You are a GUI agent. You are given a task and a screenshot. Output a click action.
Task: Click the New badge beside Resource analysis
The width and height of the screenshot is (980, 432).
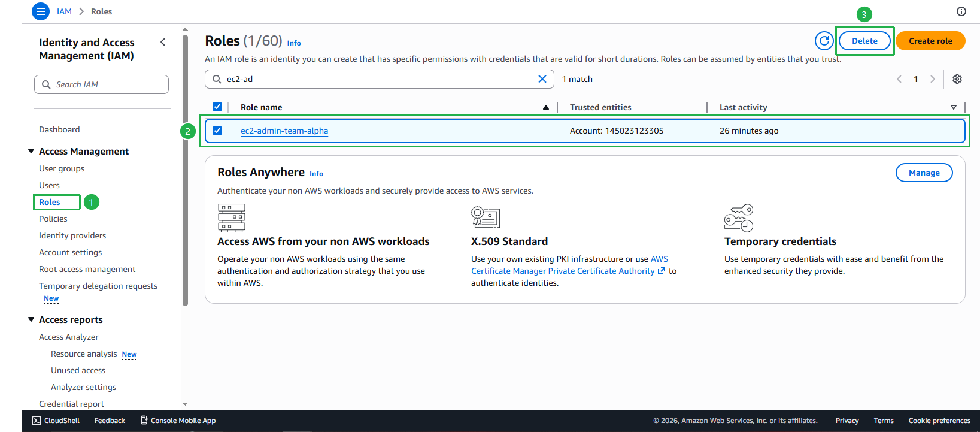point(129,354)
